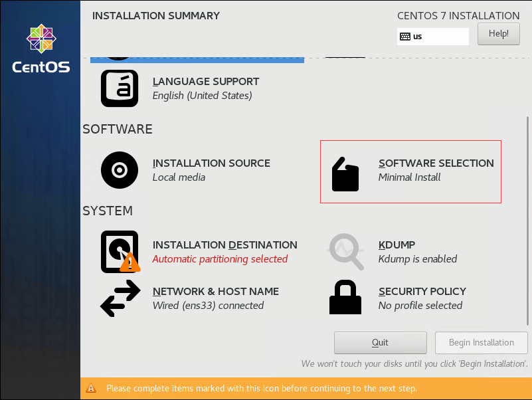Click the Security Policy padlock icon

[345, 297]
